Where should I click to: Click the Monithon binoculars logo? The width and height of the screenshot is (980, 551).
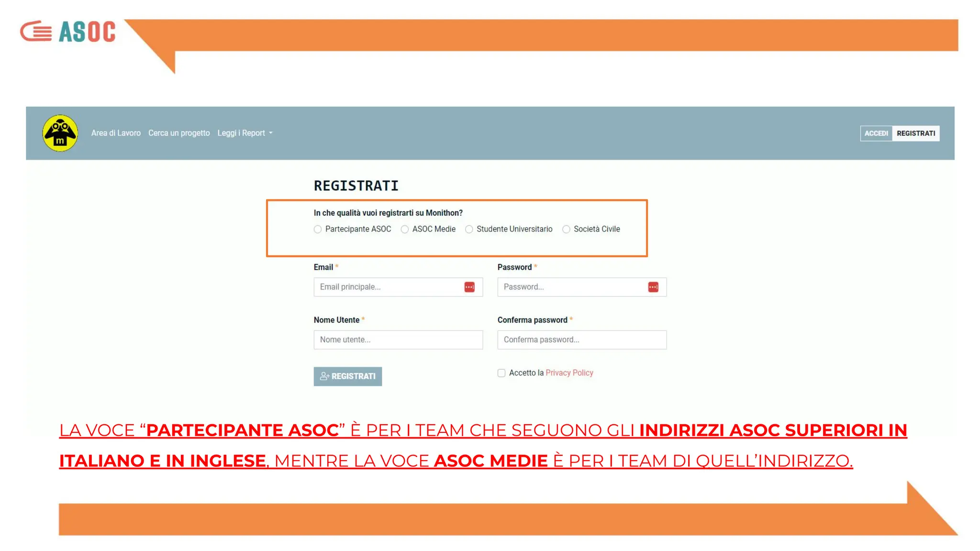(60, 133)
